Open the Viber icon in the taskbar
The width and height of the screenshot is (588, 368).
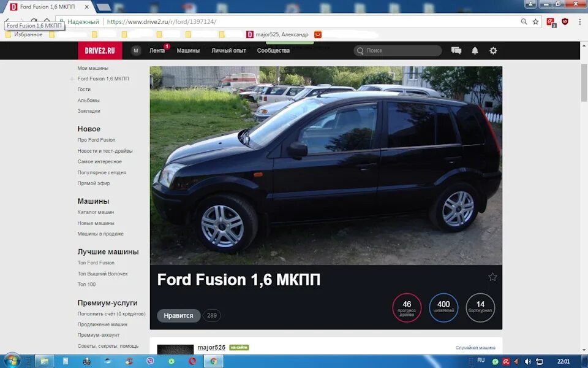click(150, 361)
